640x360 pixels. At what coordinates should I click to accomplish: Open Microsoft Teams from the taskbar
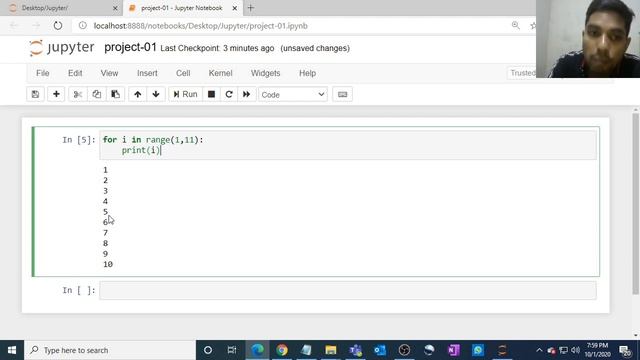(356, 350)
